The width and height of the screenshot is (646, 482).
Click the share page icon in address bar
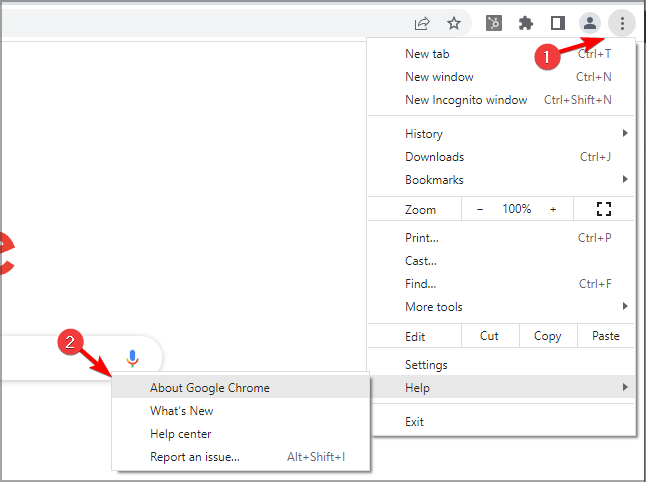(x=422, y=23)
